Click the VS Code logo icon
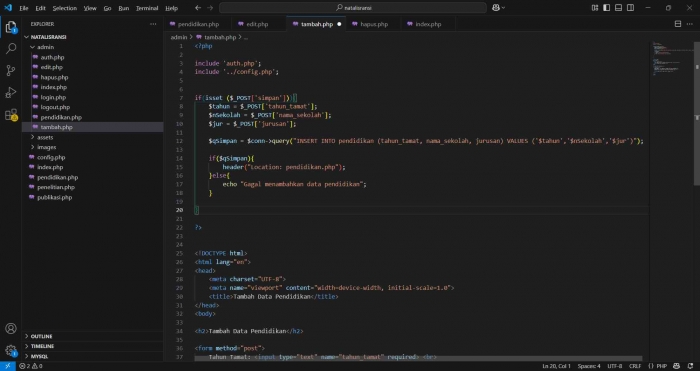Image resolution: width=700 pixels, height=371 pixels. (x=8, y=8)
